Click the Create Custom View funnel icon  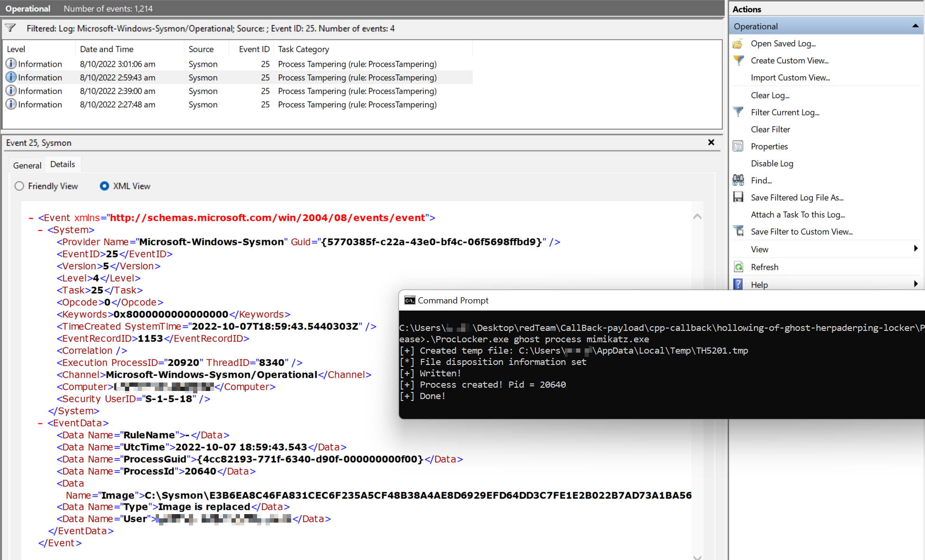(x=738, y=61)
